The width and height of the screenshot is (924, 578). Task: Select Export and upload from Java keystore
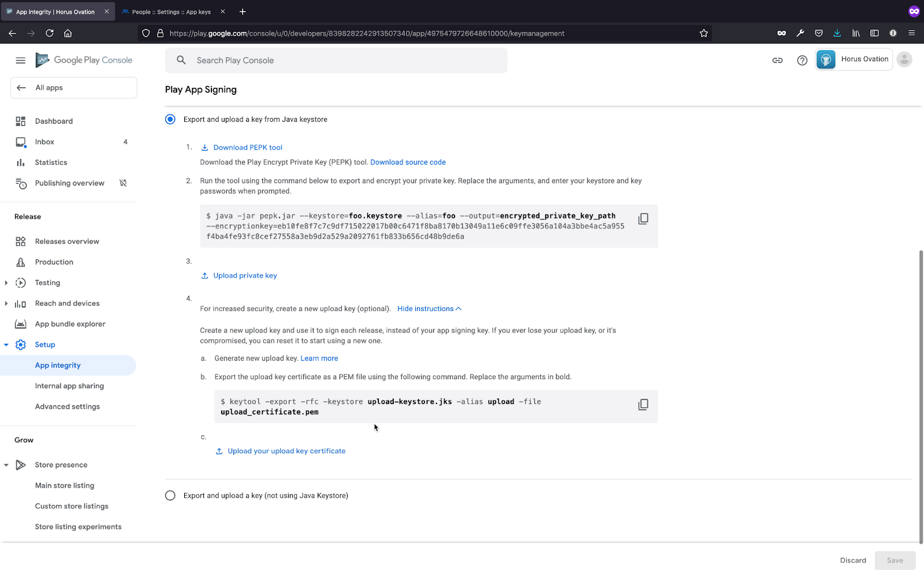point(170,119)
